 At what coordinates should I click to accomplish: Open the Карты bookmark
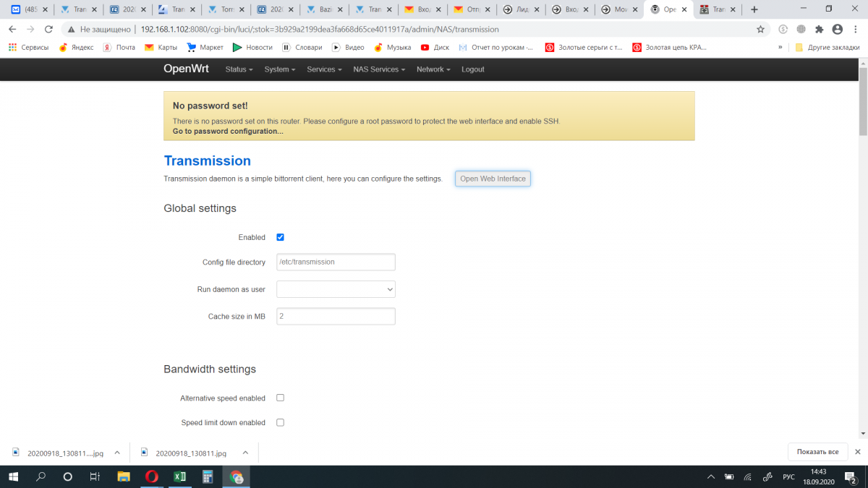click(x=161, y=48)
